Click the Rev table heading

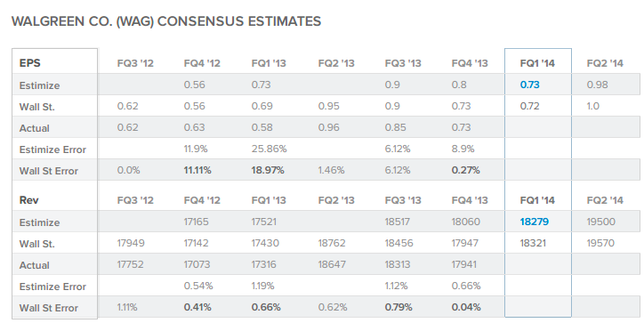(x=28, y=200)
